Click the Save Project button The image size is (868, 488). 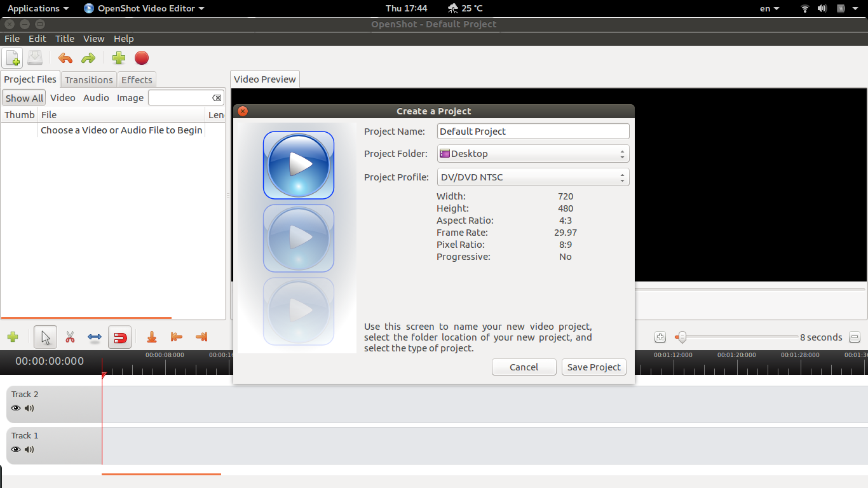click(594, 367)
